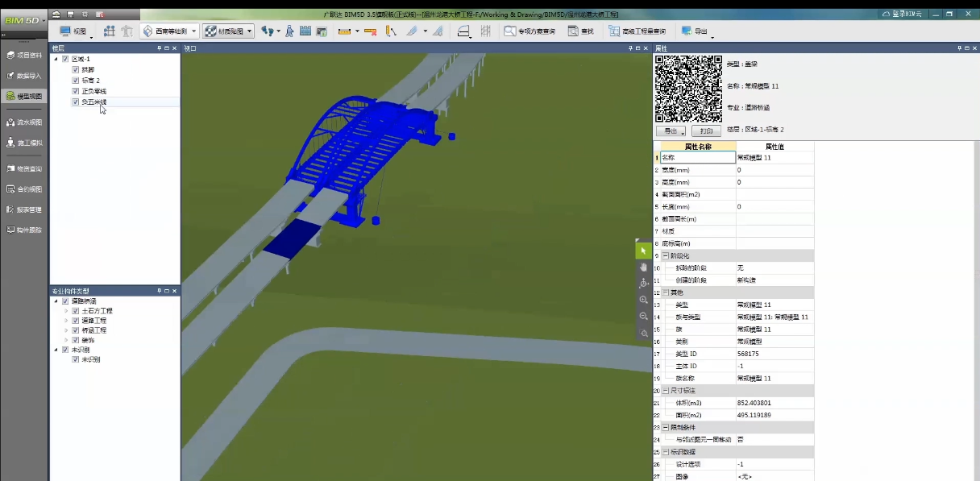Open the 西南等轴测 view orientation dropdown
The width and height of the screenshot is (980, 481).
click(169, 31)
